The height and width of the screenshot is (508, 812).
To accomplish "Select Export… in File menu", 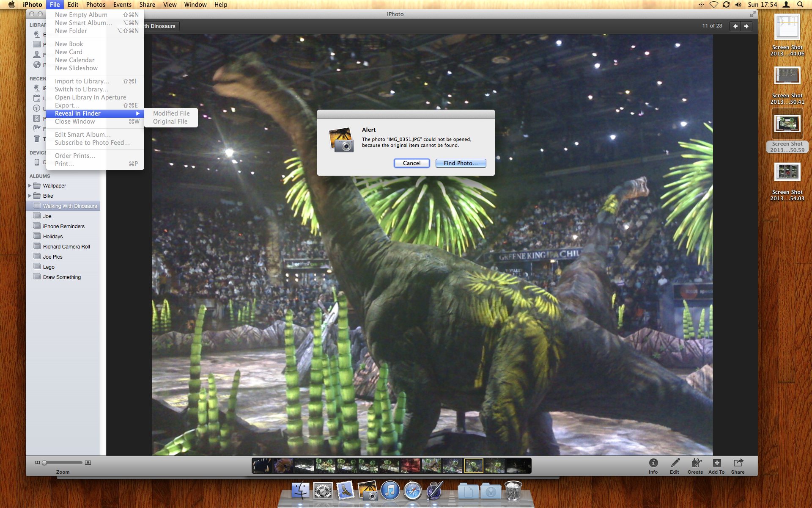I will 95,105.
